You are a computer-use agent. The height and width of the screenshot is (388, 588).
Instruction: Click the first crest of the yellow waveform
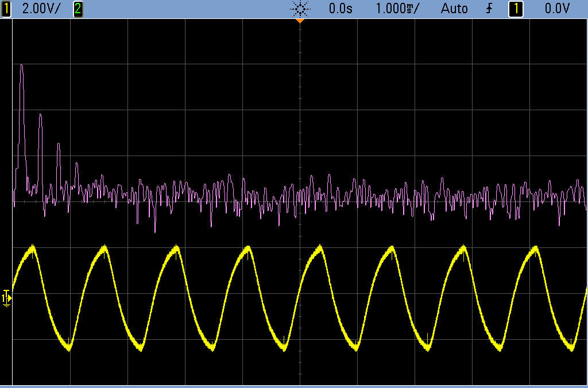pos(33,247)
